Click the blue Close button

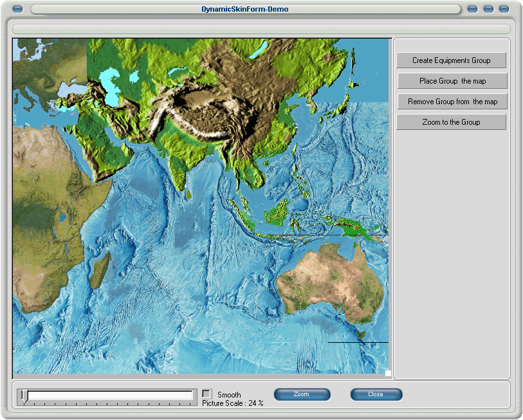click(376, 394)
